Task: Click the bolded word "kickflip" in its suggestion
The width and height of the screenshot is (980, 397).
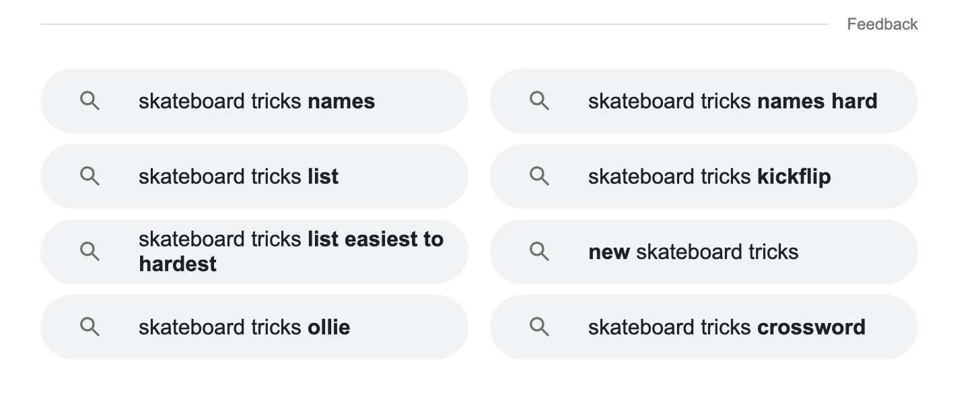Action: [795, 176]
